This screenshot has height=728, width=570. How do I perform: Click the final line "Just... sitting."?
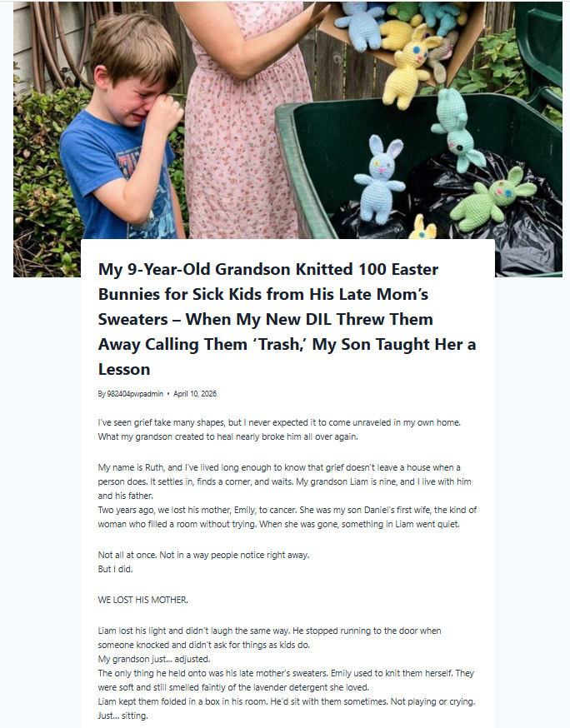click(x=123, y=716)
